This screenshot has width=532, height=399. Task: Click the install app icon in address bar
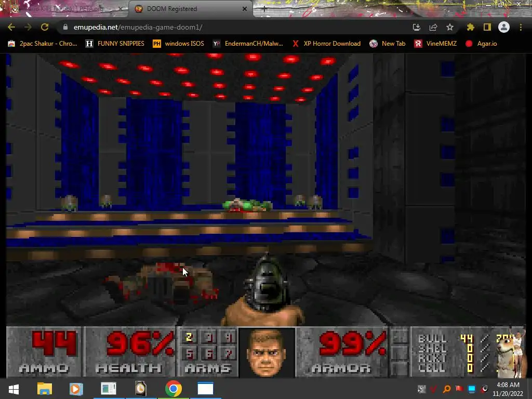click(x=416, y=27)
